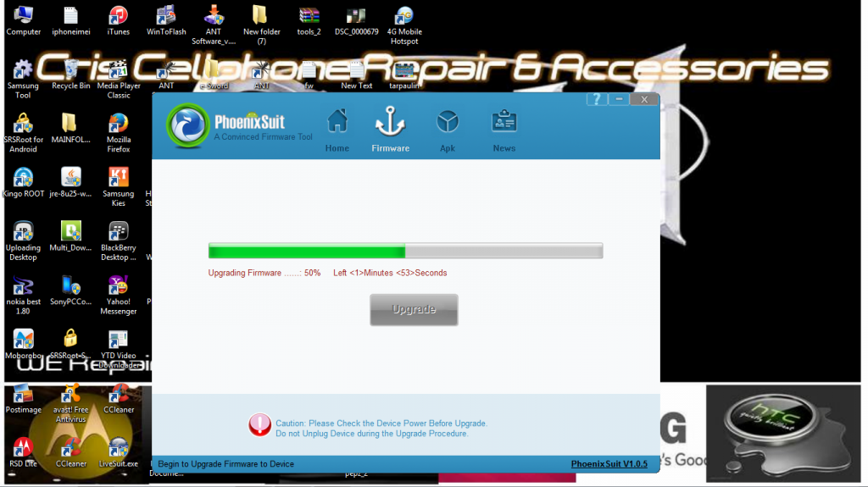Image resolution: width=868 pixels, height=487 pixels.
Task: Open Samsung Kies shortcut
Action: (119, 182)
